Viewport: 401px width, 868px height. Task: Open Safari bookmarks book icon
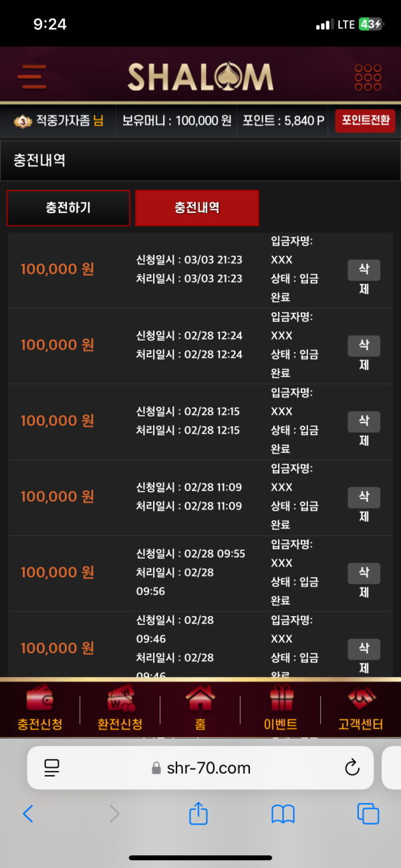point(283,813)
